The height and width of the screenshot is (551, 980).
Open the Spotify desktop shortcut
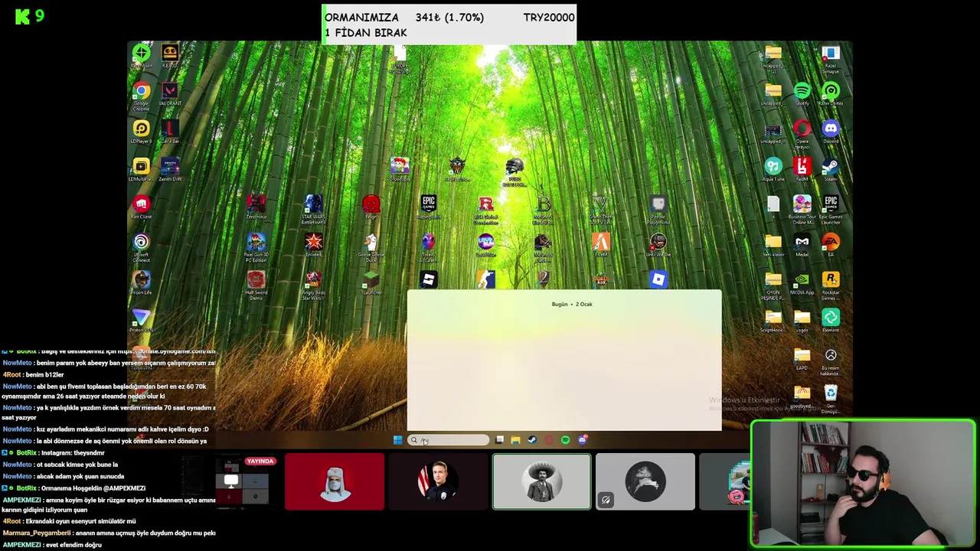coord(802,92)
